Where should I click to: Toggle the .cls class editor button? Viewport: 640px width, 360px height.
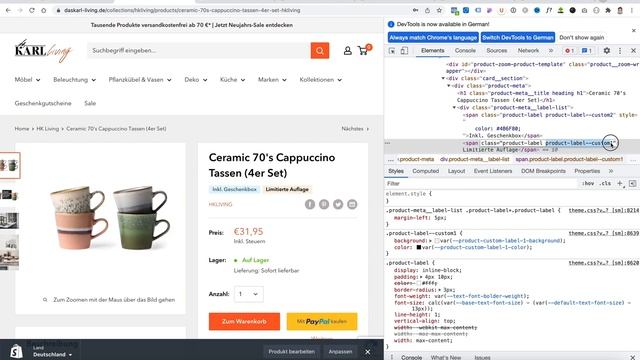[x=605, y=184]
